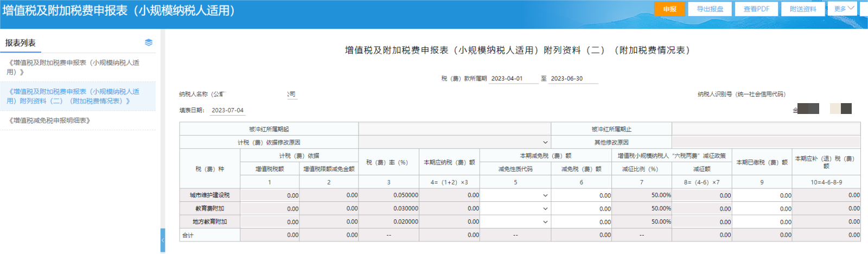The height and width of the screenshot is (254, 868).
Task: Open 增值税减免税申报明细表 in the report list
Action: [49, 120]
